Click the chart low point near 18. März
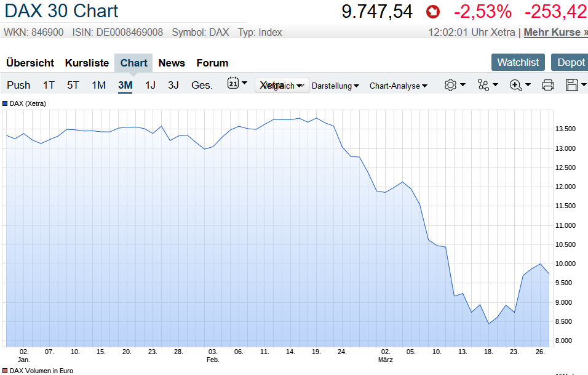The width and height of the screenshot is (588, 375). click(488, 323)
